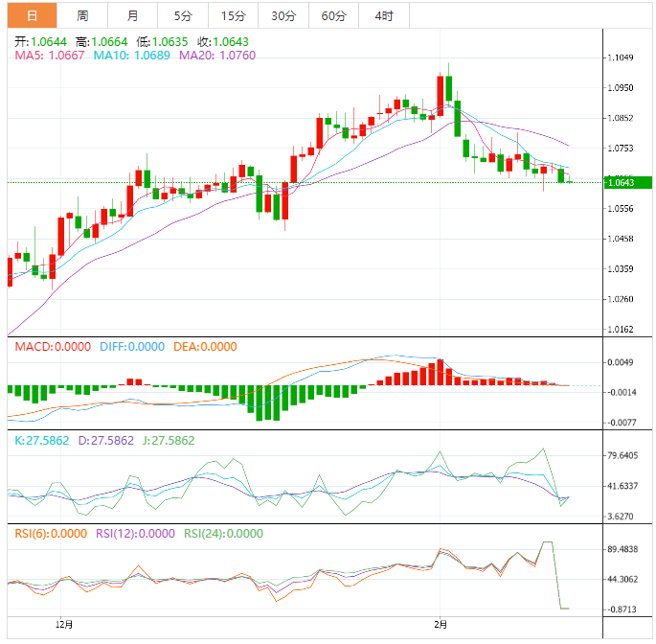656x644 pixels.
Task: Switch to the 5分 interval tab
Action: click(182, 15)
